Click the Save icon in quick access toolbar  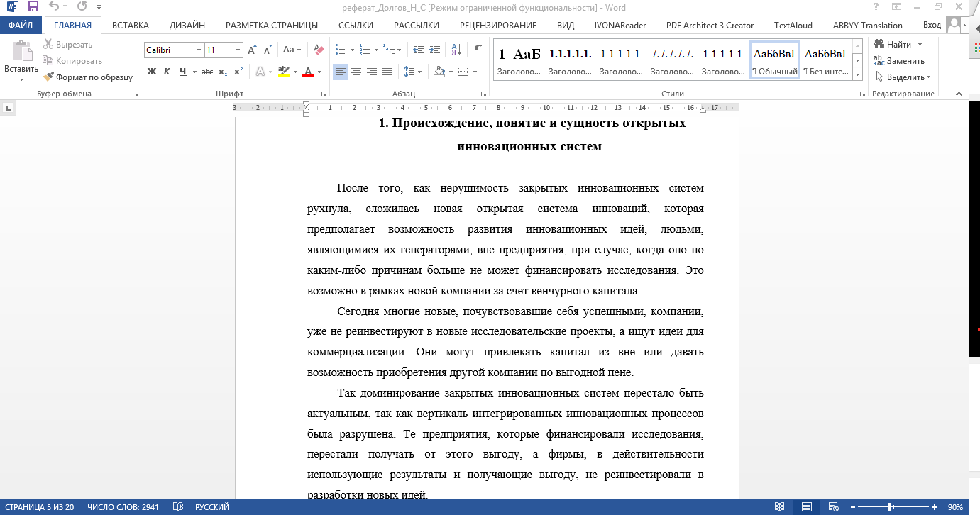[33, 7]
